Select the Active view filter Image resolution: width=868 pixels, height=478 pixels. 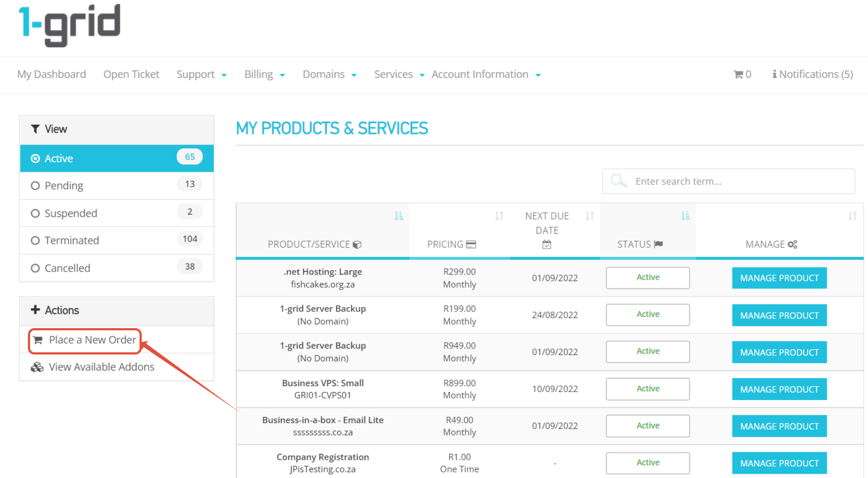[117, 158]
